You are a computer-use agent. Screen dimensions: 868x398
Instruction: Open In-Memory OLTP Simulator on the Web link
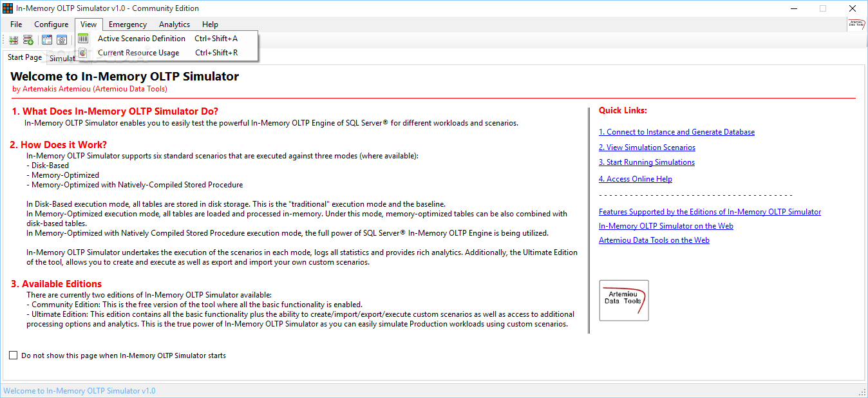tap(666, 226)
